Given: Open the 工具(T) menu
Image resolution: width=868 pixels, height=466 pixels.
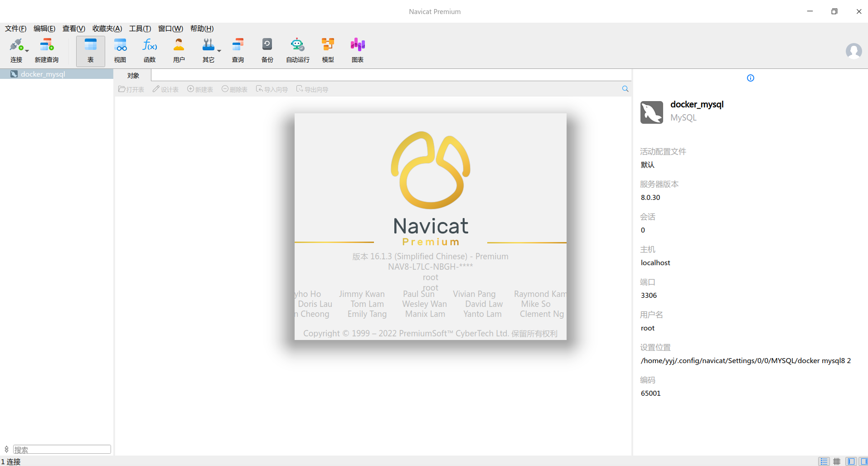Looking at the screenshot, I should coord(140,29).
